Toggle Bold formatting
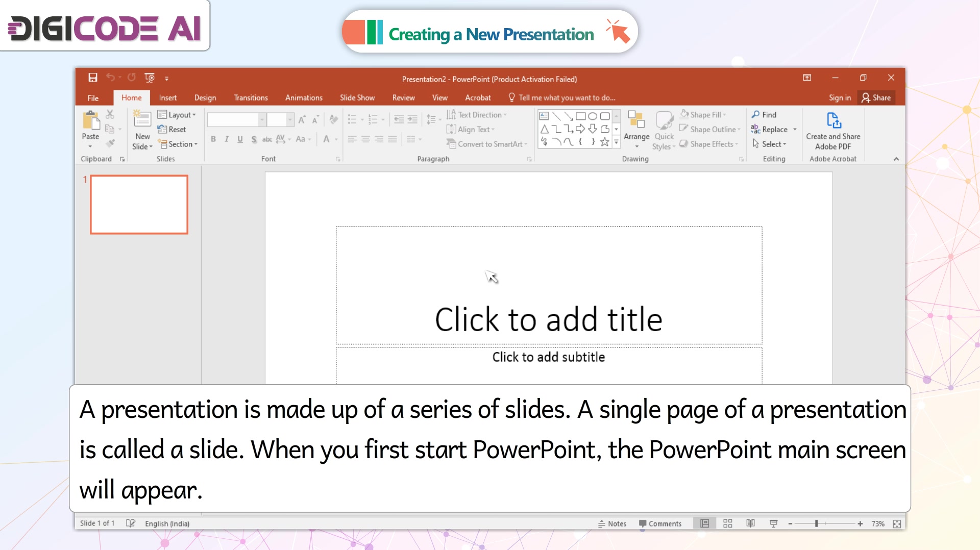 (x=213, y=139)
